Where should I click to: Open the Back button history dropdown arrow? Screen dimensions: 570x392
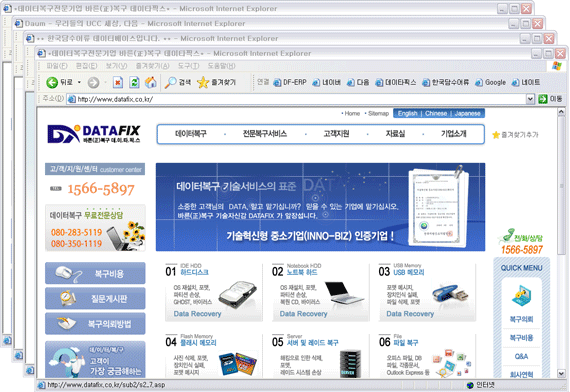tap(79, 83)
